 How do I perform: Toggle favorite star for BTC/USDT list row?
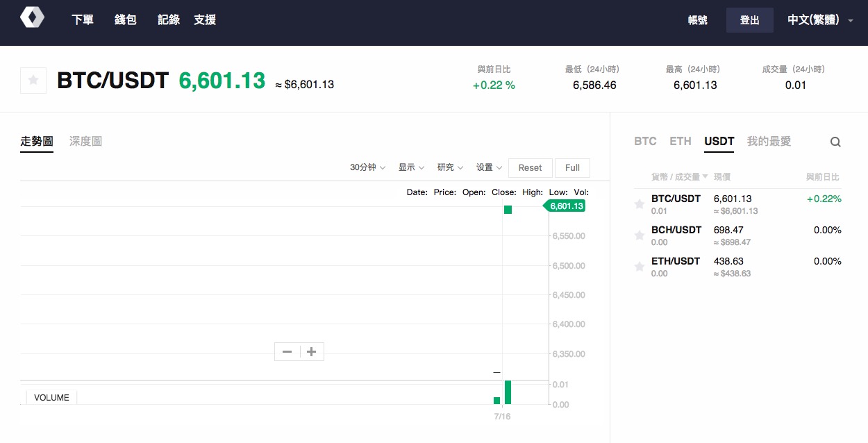point(640,204)
